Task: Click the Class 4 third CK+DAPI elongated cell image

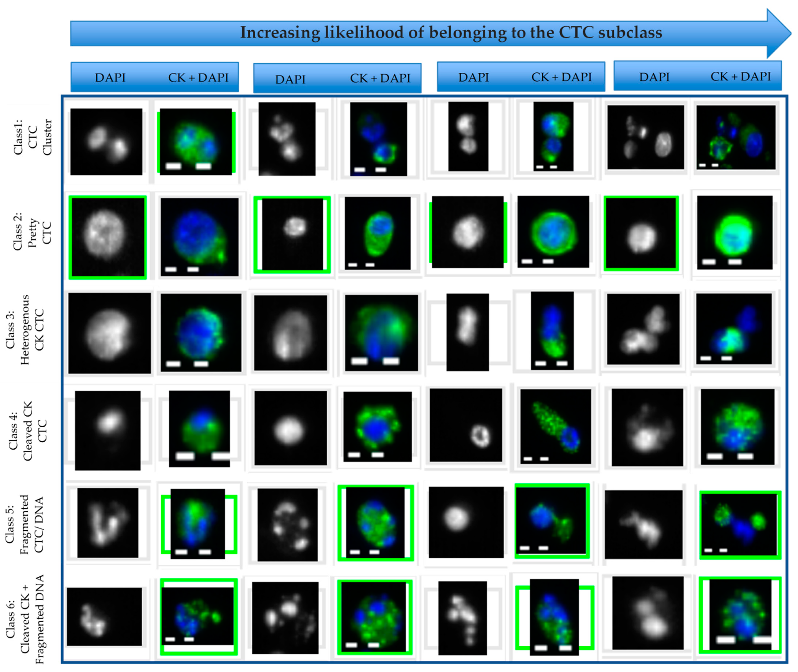Action: tap(555, 426)
